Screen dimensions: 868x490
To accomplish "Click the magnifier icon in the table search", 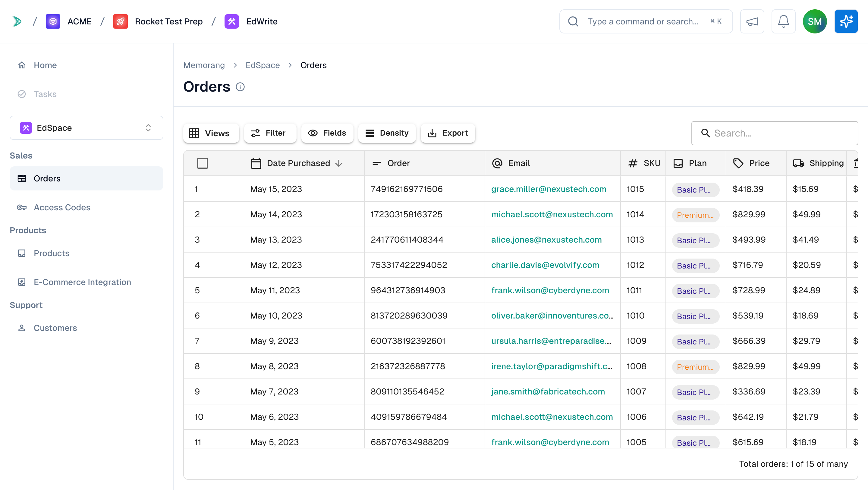I will pyautogui.click(x=705, y=133).
